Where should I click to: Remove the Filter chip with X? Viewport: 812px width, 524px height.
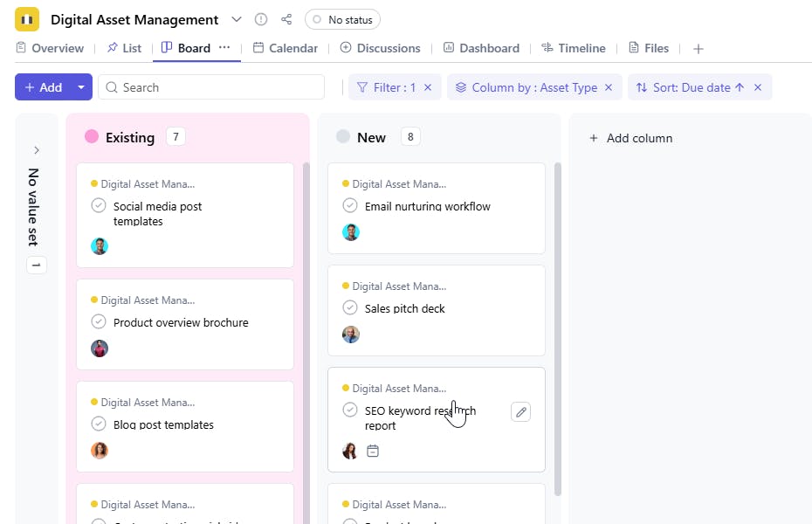point(428,87)
